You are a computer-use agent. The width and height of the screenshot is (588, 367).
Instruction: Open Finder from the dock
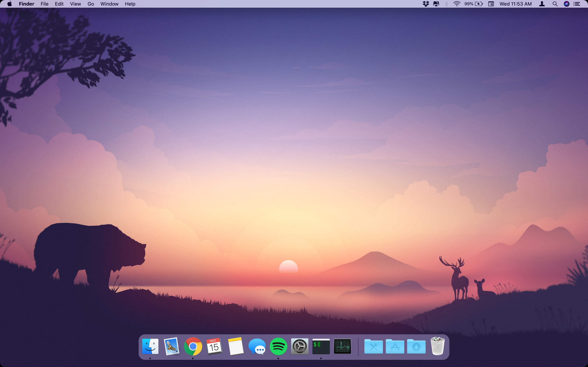tap(150, 347)
